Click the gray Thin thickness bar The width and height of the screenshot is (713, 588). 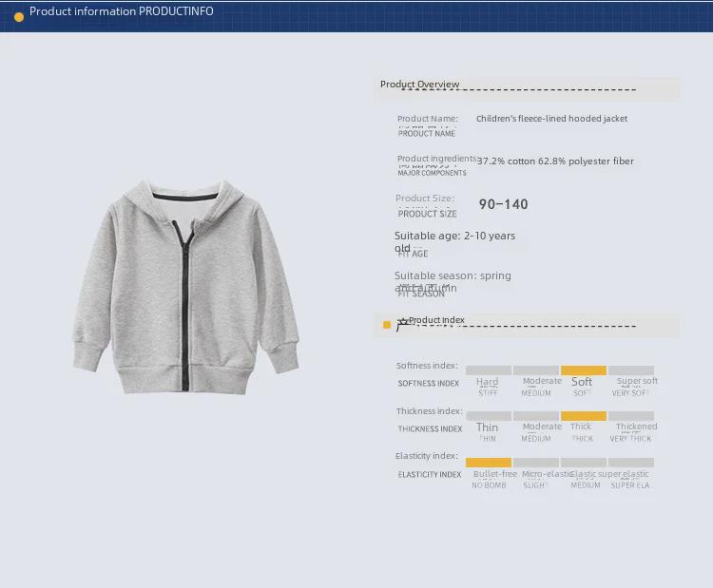click(489, 416)
